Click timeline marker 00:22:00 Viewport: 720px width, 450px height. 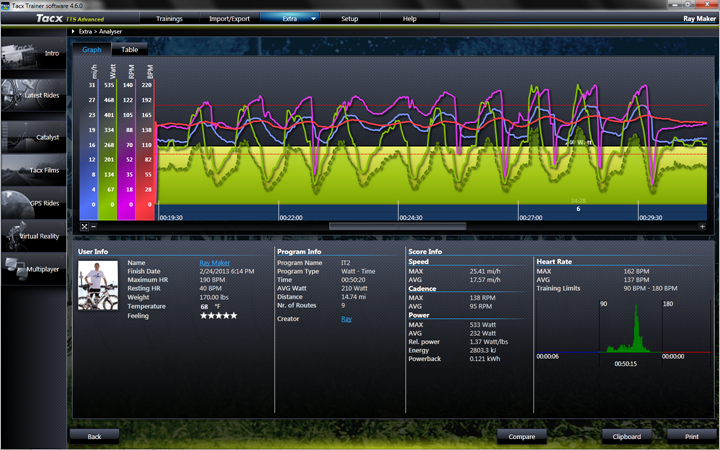click(x=291, y=218)
